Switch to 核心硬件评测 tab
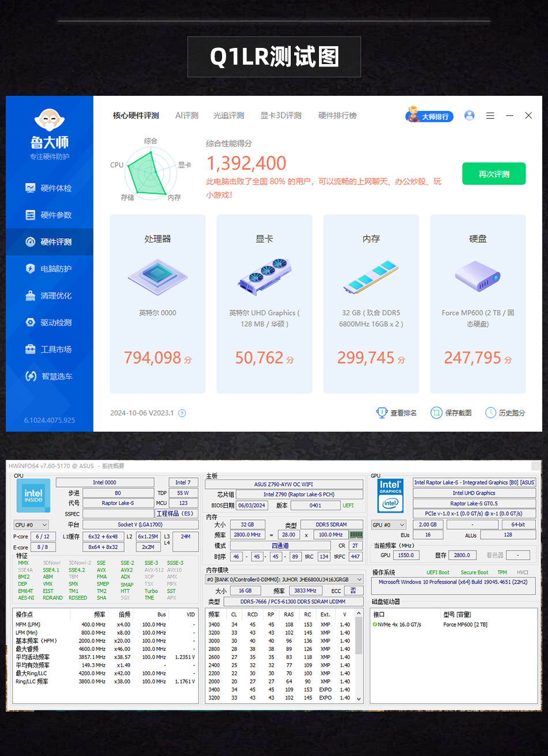Image resolution: width=548 pixels, height=756 pixels. click(136, 115)
